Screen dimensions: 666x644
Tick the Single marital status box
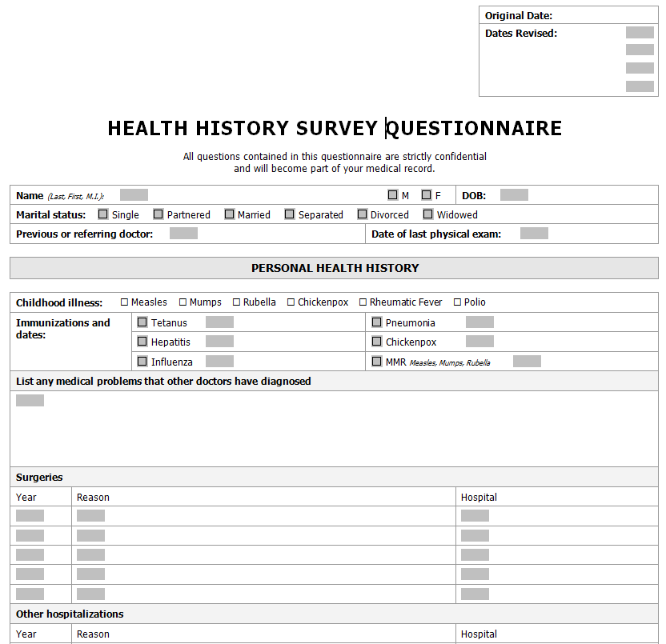click(x=102, y=214)
